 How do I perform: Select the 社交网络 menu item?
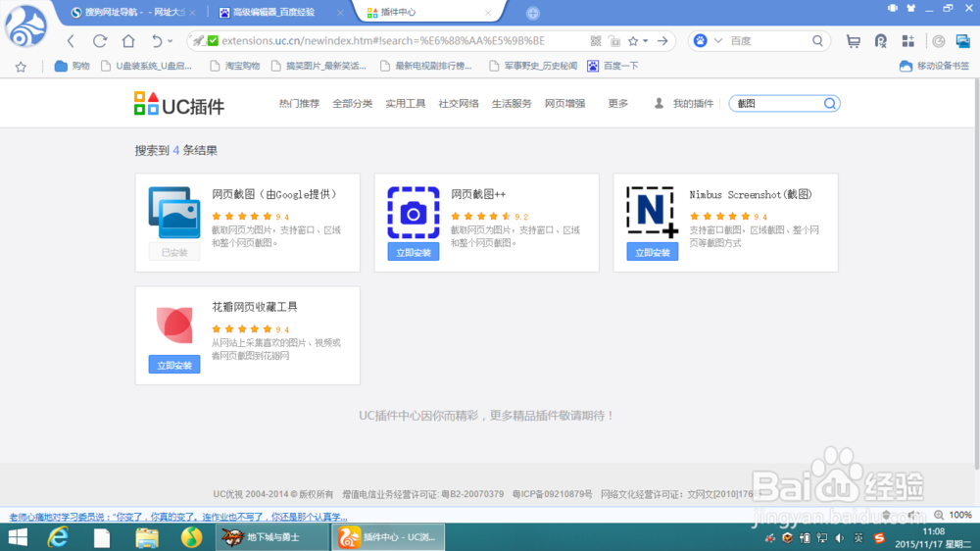[458, 104]
